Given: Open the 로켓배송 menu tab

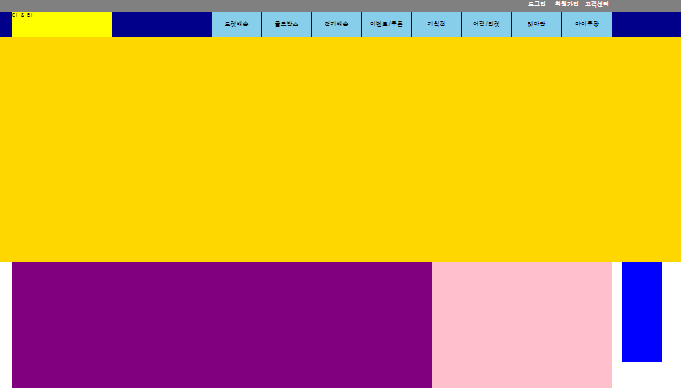Looking at the screenshot, I should (x=236, y=24).
